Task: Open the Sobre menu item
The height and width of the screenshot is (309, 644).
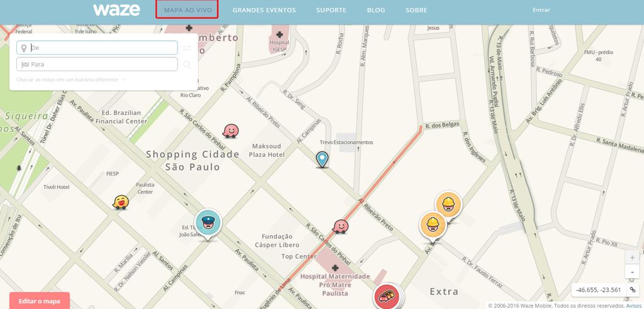Action: pyautogui.click(x=416, y=10)
